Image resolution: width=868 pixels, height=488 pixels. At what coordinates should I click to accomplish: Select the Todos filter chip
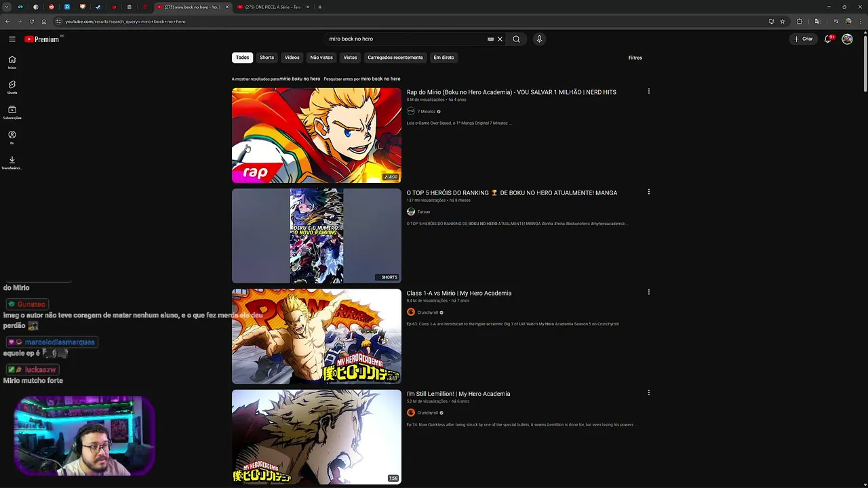[242, 58]
